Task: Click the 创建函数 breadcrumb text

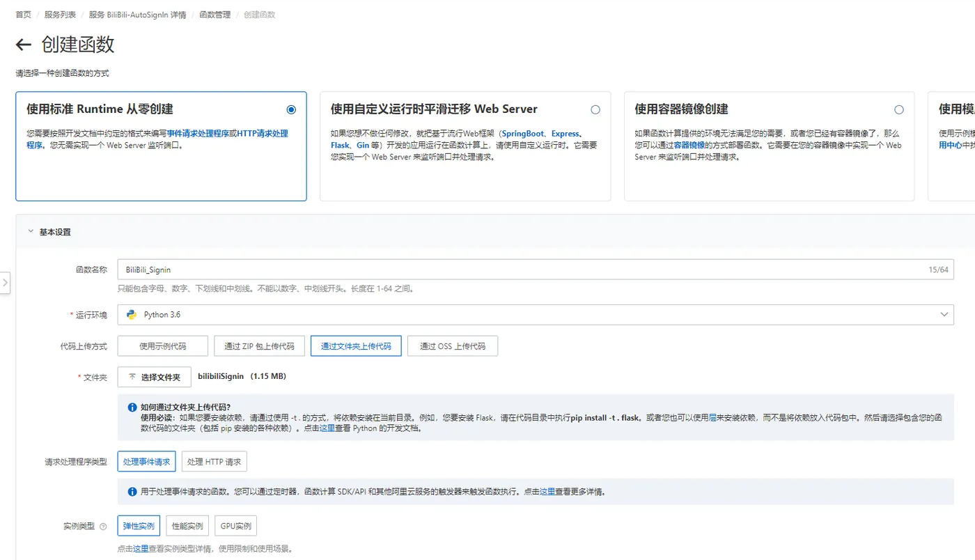Action: pos(259,15)
